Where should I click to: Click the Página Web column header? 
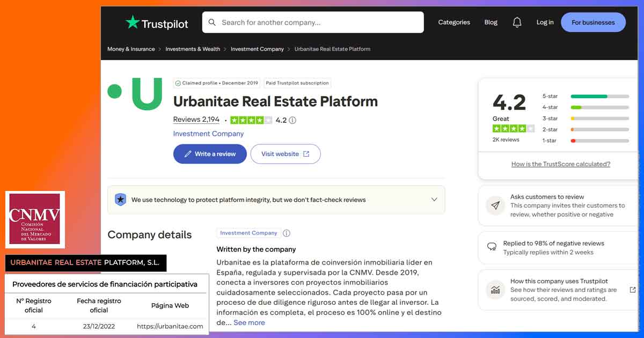170,306
